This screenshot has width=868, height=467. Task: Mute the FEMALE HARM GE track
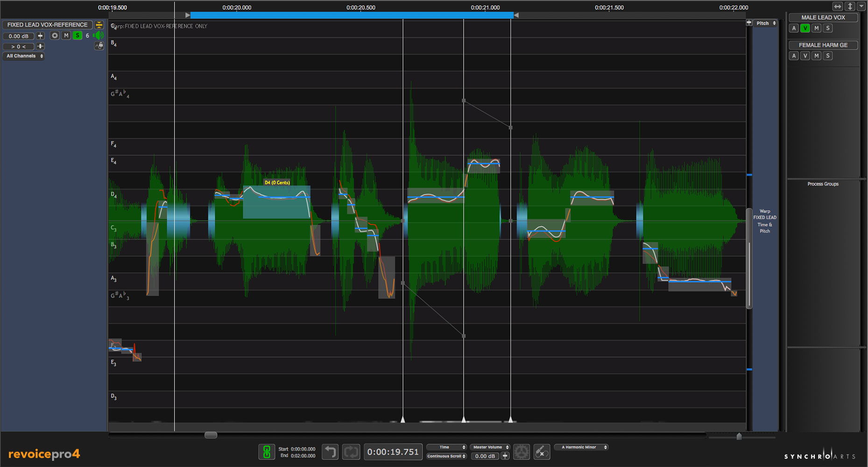pyautogui.click(x=816, y=56)
